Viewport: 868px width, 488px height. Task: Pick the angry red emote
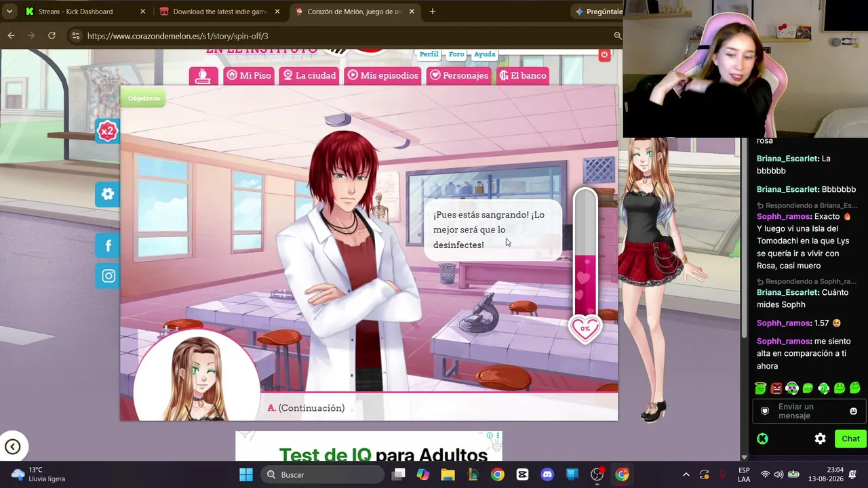(776, 388)
